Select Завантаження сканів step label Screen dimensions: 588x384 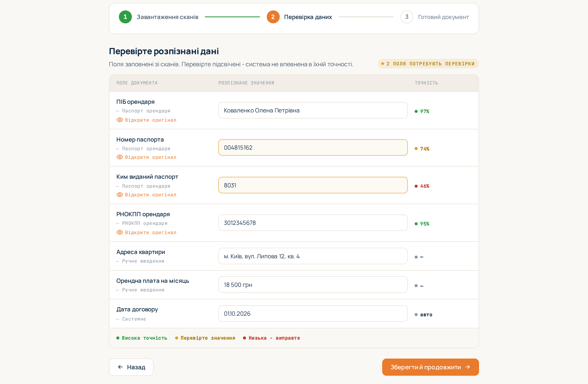tap(167, 17)
